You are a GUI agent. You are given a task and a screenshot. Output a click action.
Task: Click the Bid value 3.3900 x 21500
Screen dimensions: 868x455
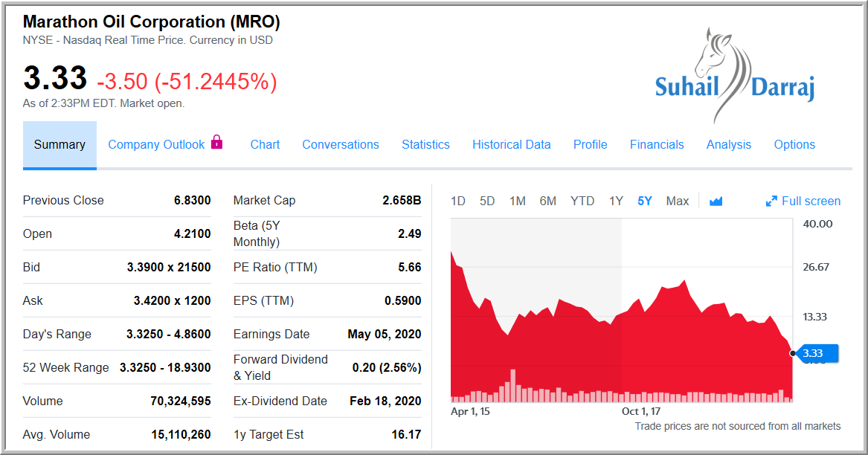click(x=169, y=268)
